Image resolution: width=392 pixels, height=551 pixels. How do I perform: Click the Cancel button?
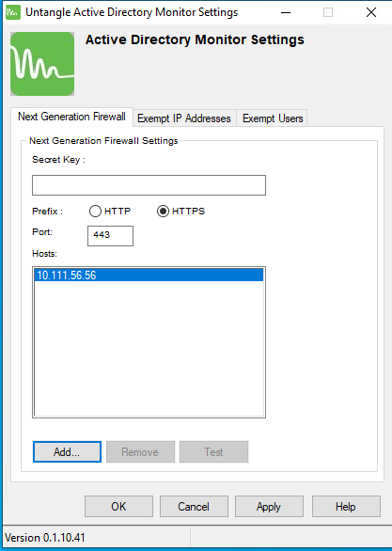click(194, 507)
